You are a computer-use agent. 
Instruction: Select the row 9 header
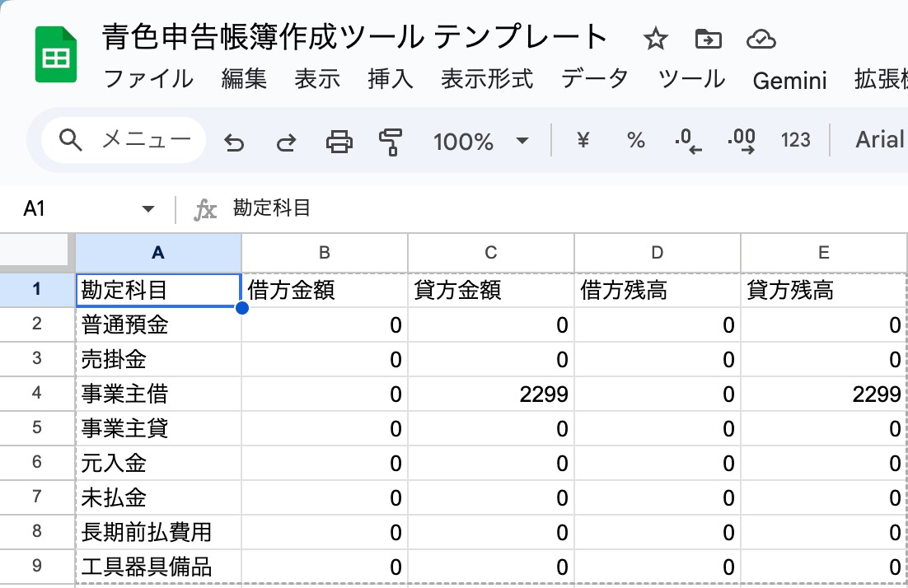pyautogui.click(x=37, y=566)
